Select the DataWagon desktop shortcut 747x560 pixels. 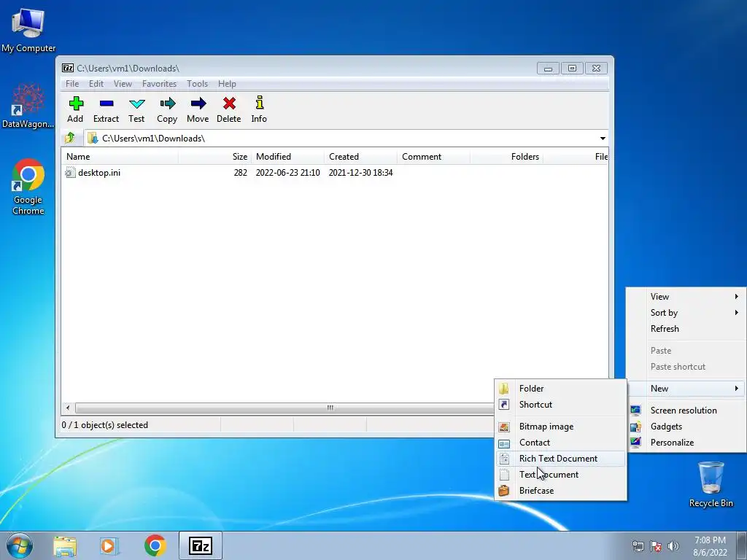pos(28,106)
